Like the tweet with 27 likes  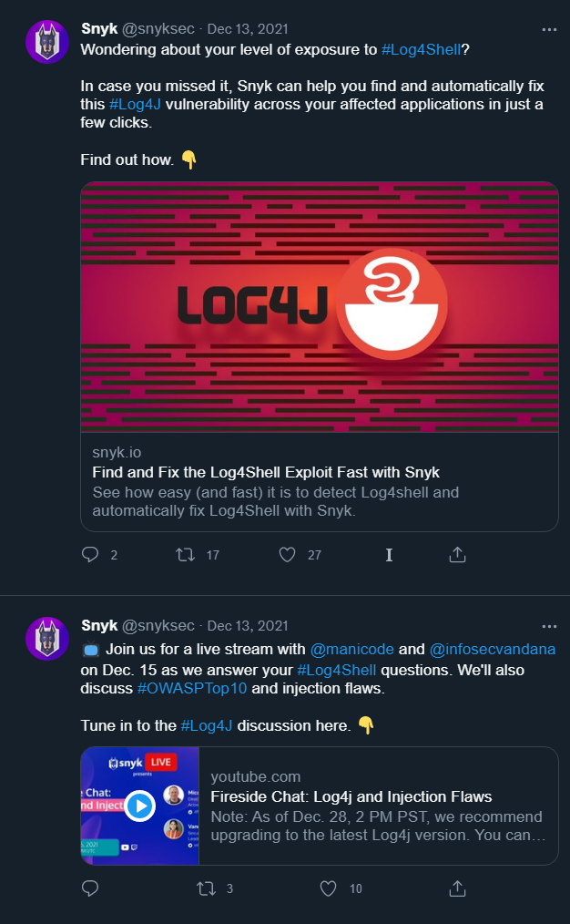[288, 555]
